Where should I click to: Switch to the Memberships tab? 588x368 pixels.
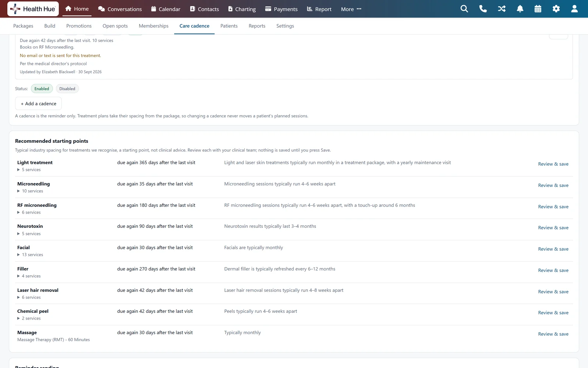(154, 26)
